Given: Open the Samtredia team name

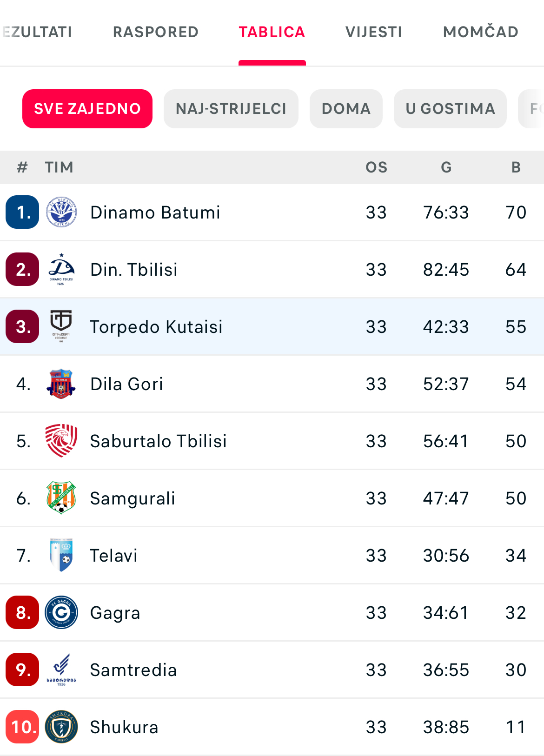Looking at the screenshot, I should click(x=133, y=670).
